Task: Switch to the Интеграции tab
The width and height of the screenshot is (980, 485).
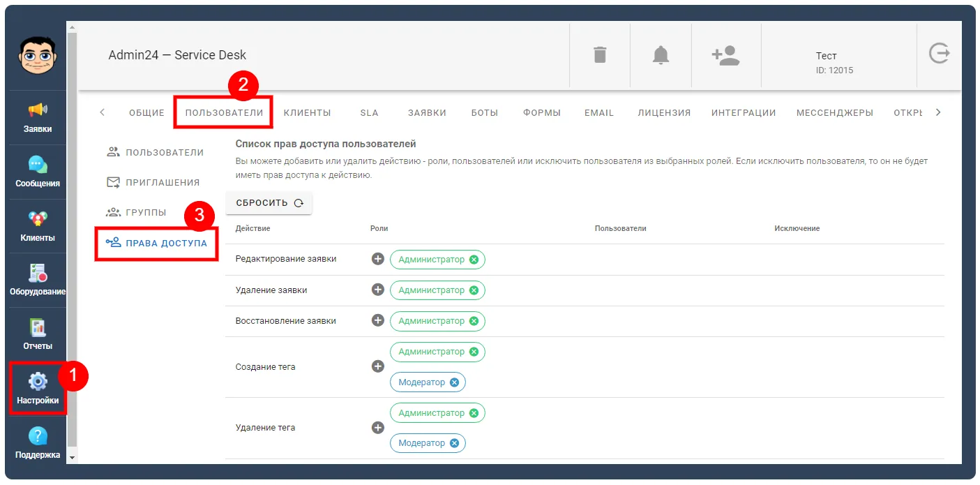Action: [744, 112]
